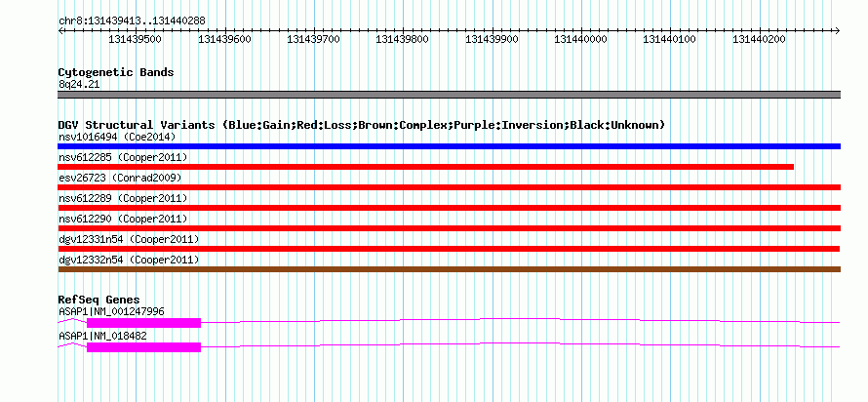Open the dgv12331n54 (Cooper2011) label

(x=129, y=239)
